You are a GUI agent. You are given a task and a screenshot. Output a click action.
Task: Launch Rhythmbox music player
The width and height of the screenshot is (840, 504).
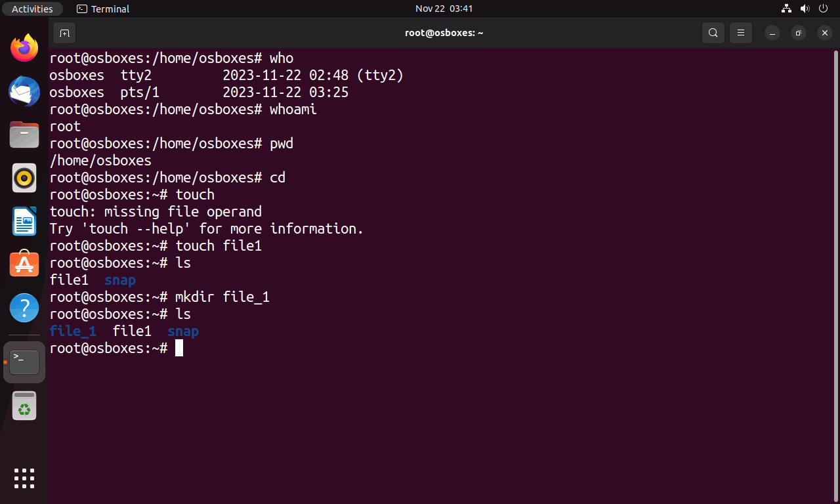pos(24,178)
